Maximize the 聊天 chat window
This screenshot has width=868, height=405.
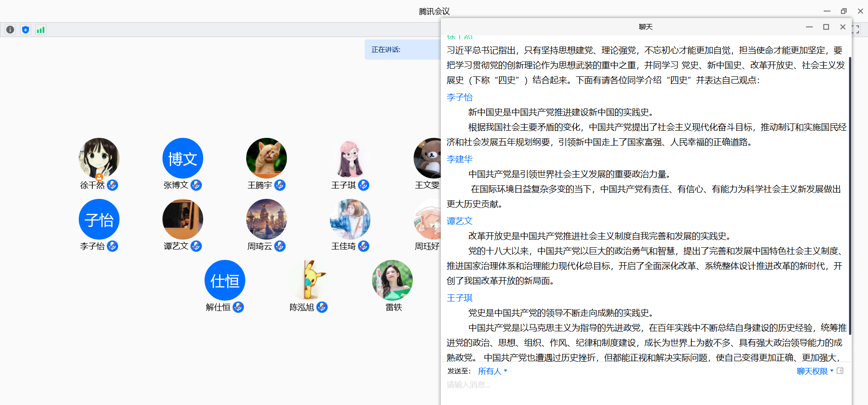[x=826, y=27]
